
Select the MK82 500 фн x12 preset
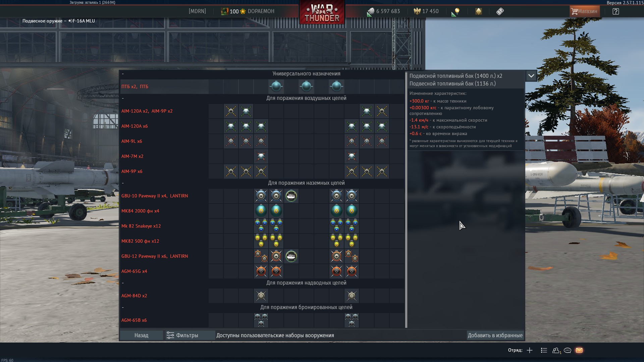262,241
